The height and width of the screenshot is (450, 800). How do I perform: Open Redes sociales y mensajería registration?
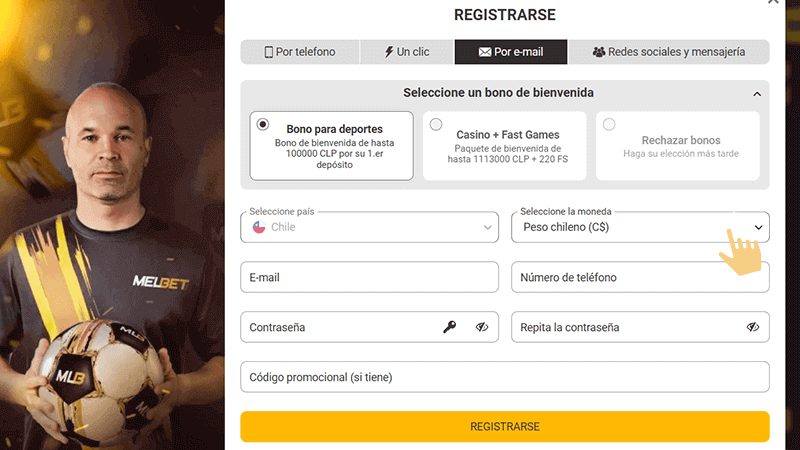tap(669, 52)
